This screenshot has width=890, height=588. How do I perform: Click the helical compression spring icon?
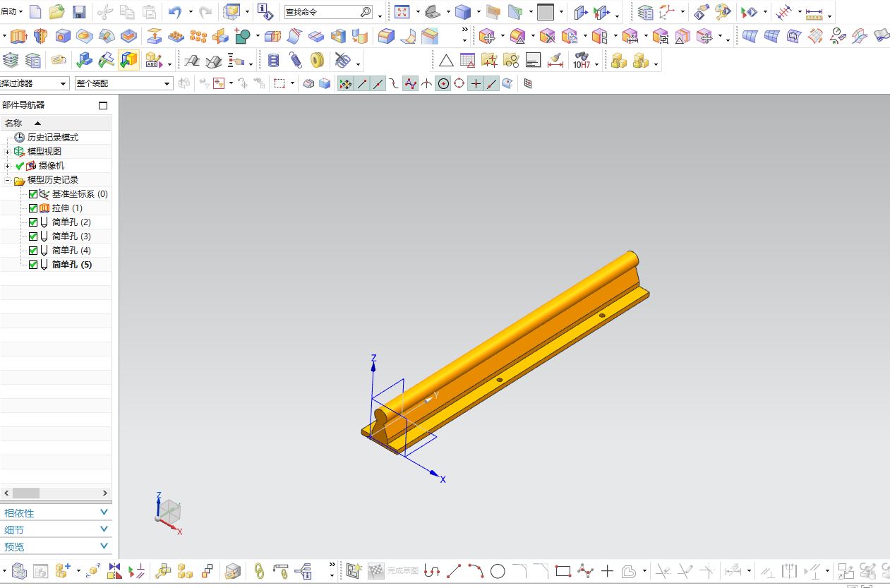pyautogui.click(x=274, y=61)
